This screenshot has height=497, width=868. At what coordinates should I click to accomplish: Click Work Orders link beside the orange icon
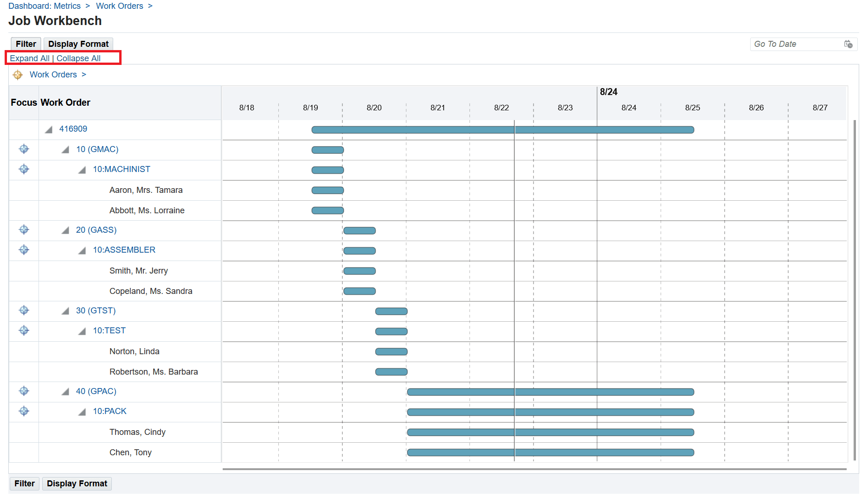[53, 75]
